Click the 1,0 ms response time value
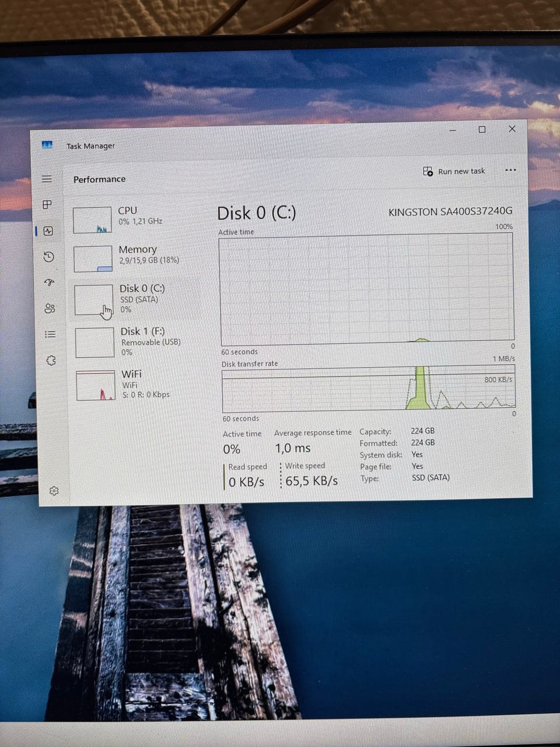Viewport: 560px width, 747px height. coord(293,448)
